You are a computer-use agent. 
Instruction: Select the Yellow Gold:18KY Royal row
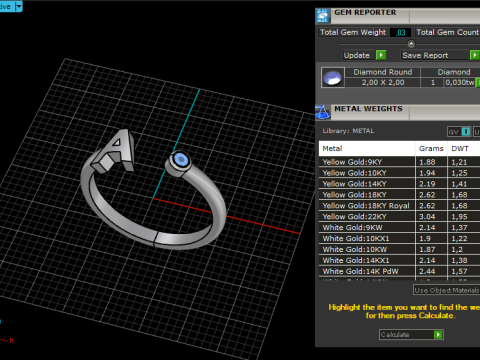click(x=399, y=206)
